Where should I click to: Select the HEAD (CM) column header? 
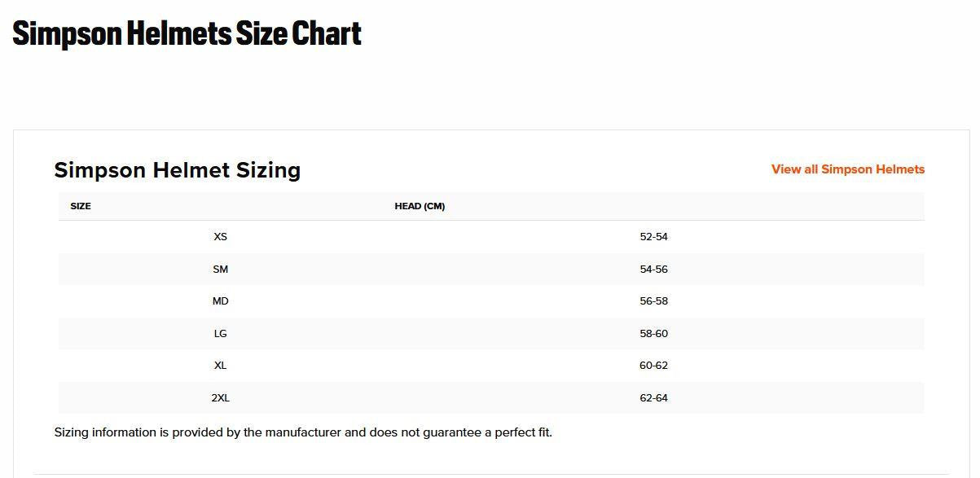point(420,206)
